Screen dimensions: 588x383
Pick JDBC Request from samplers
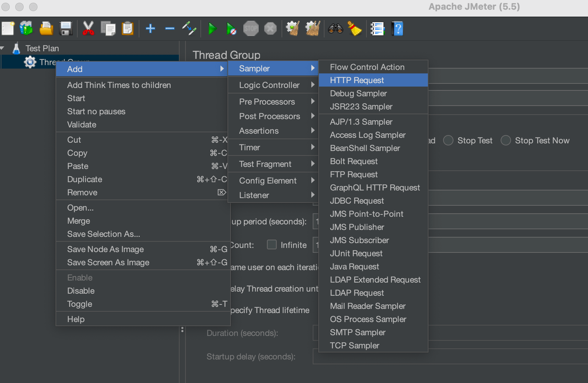point(373,201)
